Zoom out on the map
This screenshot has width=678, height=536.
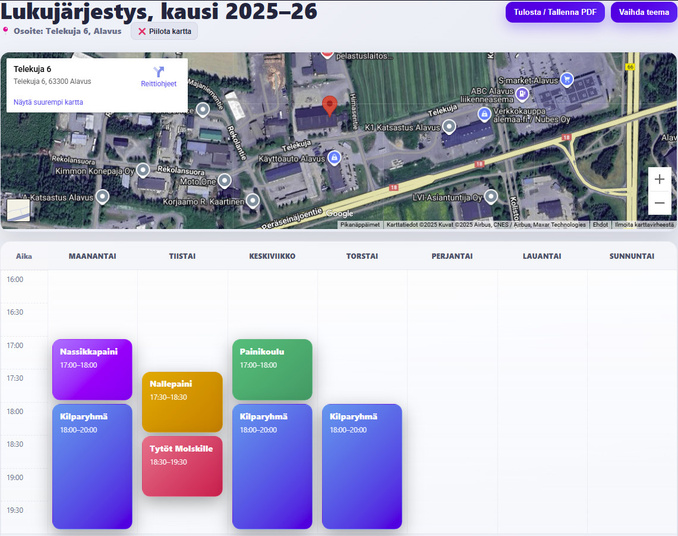click(659, 203)
